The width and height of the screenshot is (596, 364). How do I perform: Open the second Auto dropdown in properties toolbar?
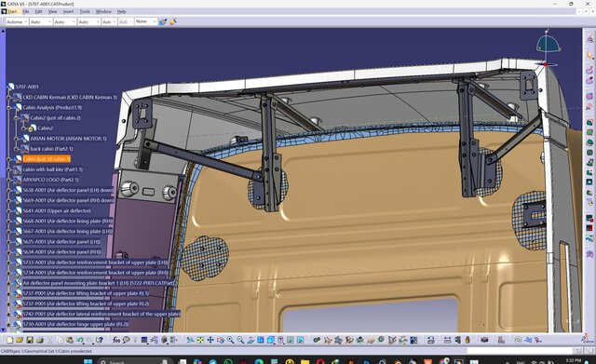point(64,22)
